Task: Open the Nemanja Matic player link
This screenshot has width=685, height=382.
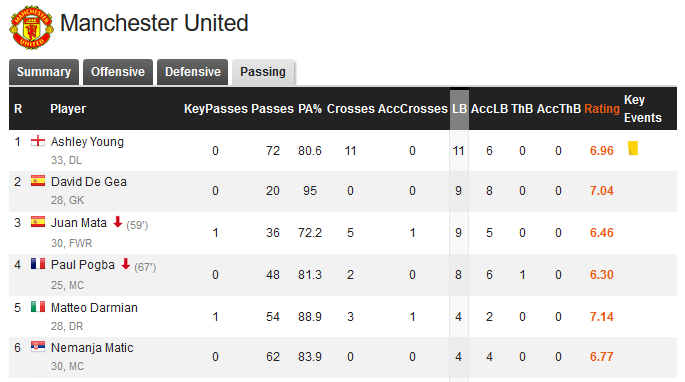Action: pyautogui.click(x=92, y=348)
